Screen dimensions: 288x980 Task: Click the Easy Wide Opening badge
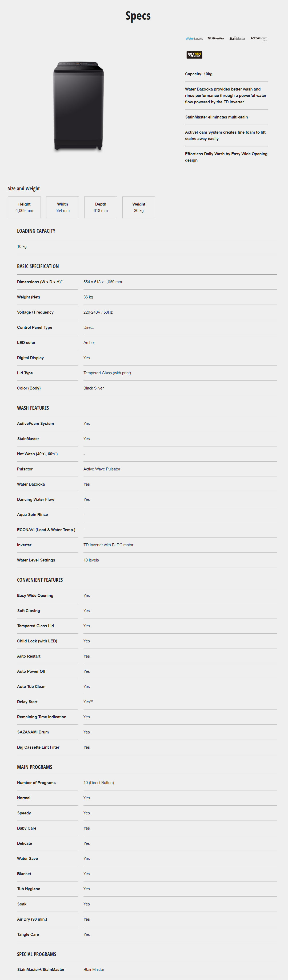click(194, 55)
